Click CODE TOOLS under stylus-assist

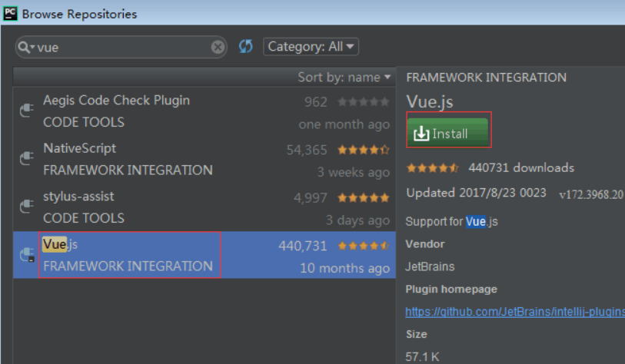pos(84,218)
